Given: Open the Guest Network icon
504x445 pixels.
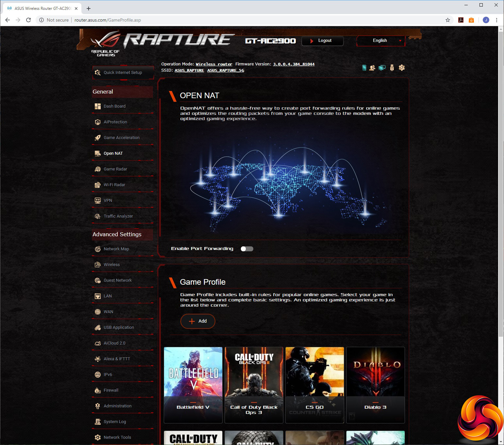Looking at the screenshot, I should pyautogui.click(x=97, y=280).
